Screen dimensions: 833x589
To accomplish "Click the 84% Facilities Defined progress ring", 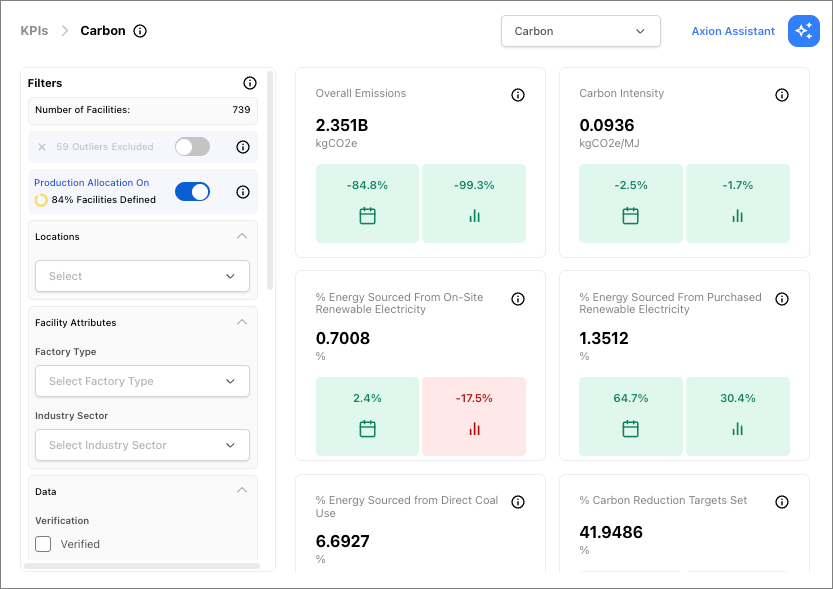I will [41, 200].
